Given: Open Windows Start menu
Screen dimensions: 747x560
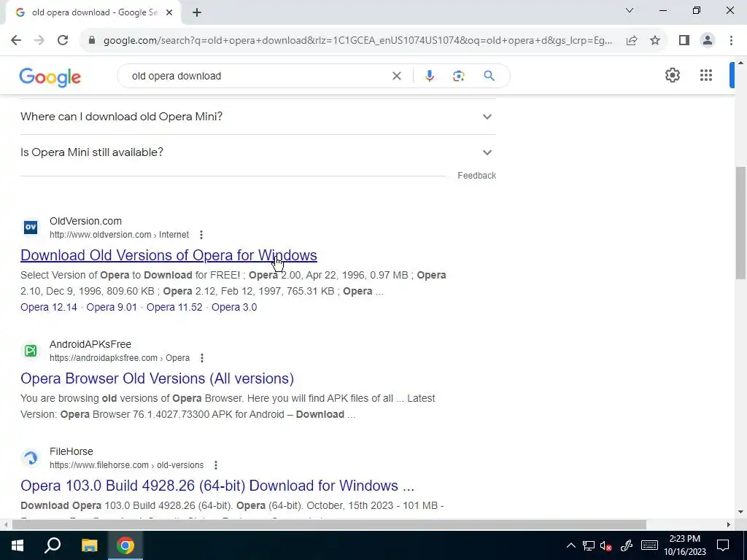Looking at the screenshot, I should (18, 545).
